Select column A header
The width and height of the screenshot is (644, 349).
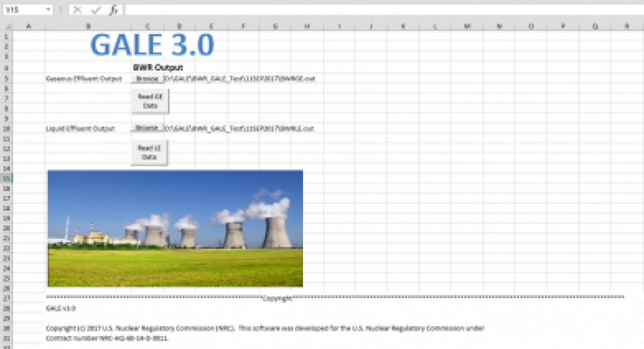point(29,27)
